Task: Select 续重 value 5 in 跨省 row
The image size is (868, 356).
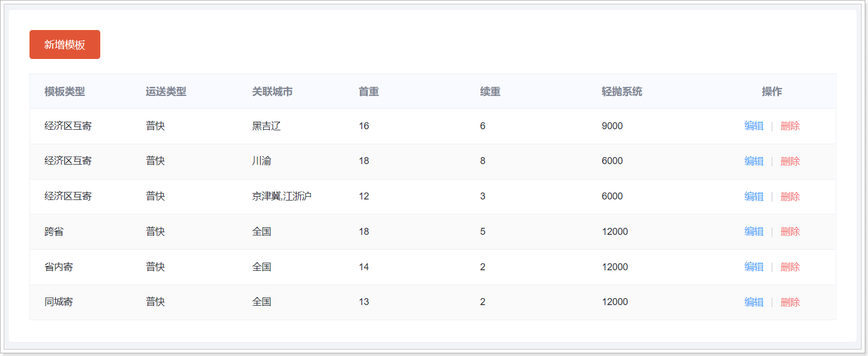Action: (483, 232)
